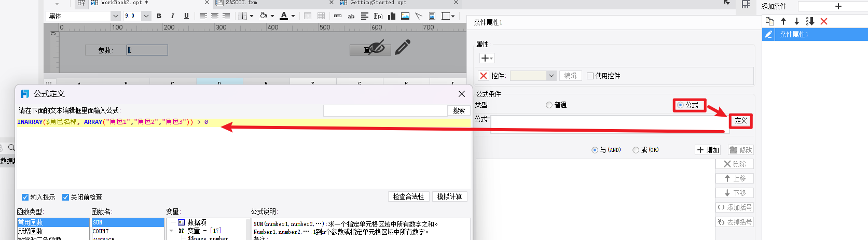Insert a sub-report icon in toolbar
Viewport: 868px width, 240px height.
click(x=432, y=16)
